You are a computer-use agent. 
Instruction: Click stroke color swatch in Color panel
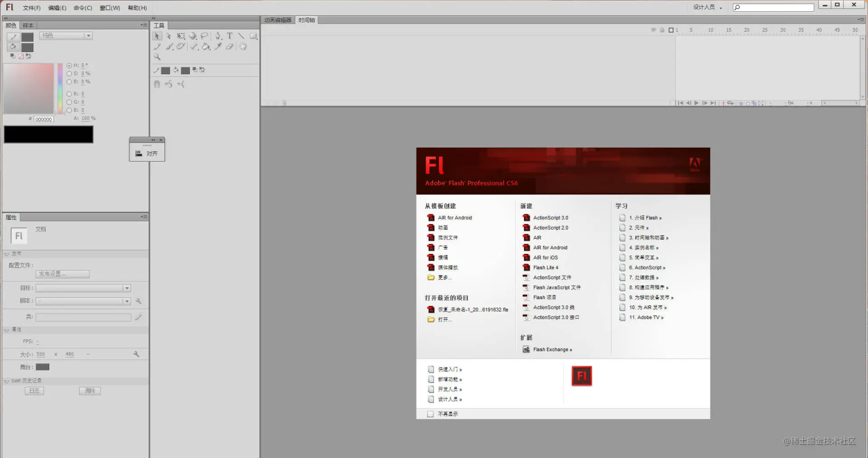pos(27,37)
